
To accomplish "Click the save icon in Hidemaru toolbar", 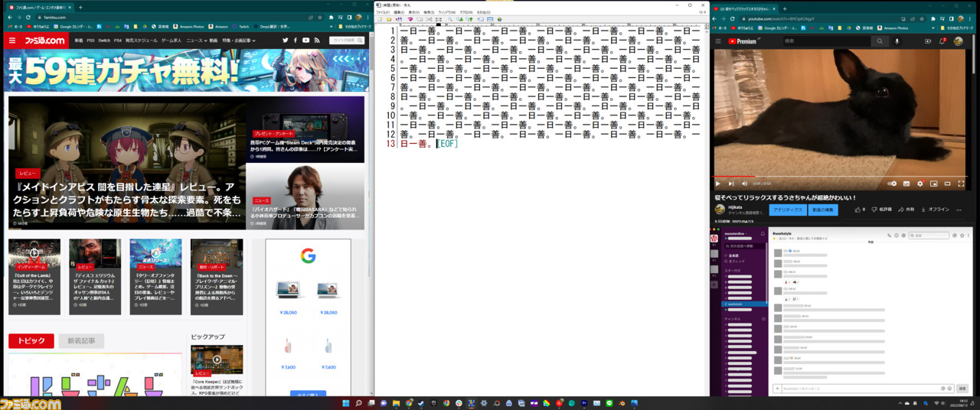I will [399, 19].
